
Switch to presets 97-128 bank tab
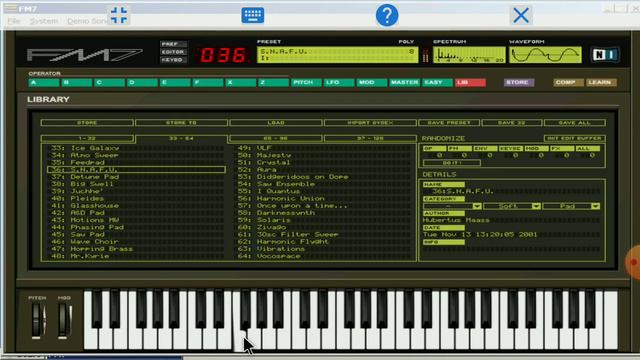click(370, 138)
